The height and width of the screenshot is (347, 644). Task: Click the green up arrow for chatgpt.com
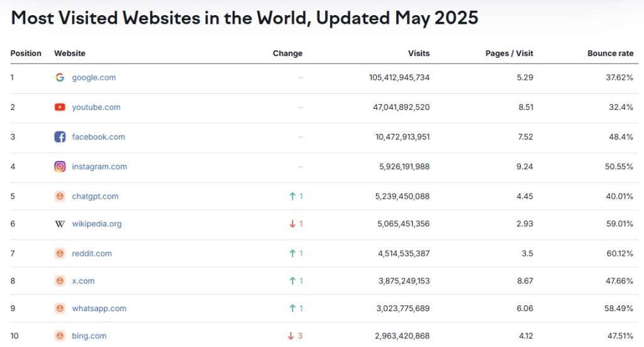tap(292, 196)
